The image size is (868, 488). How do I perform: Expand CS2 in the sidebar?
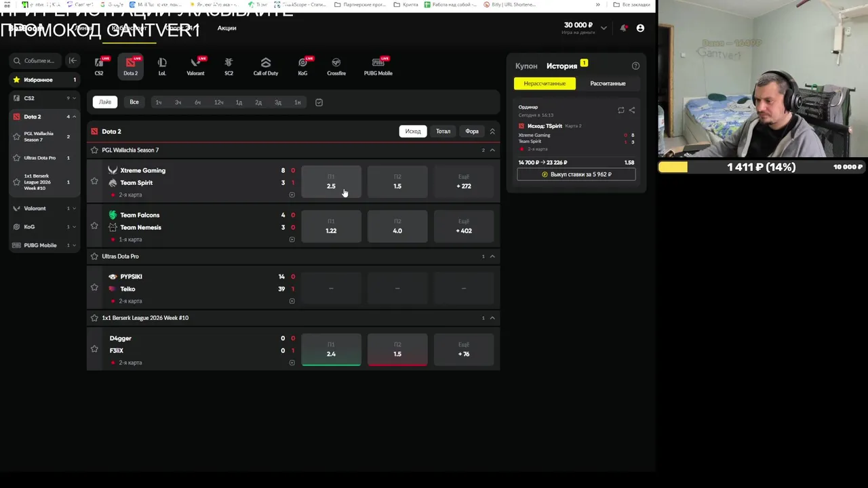(x=74, y=98)
